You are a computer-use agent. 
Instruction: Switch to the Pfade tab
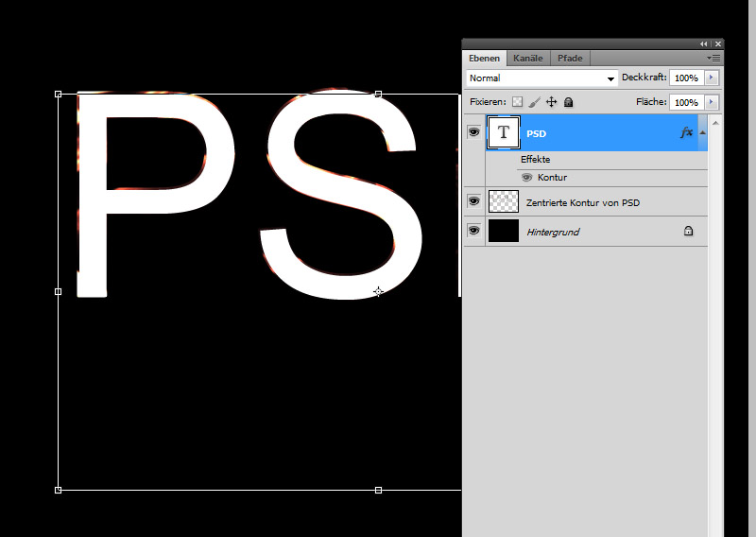pos(570,59)
